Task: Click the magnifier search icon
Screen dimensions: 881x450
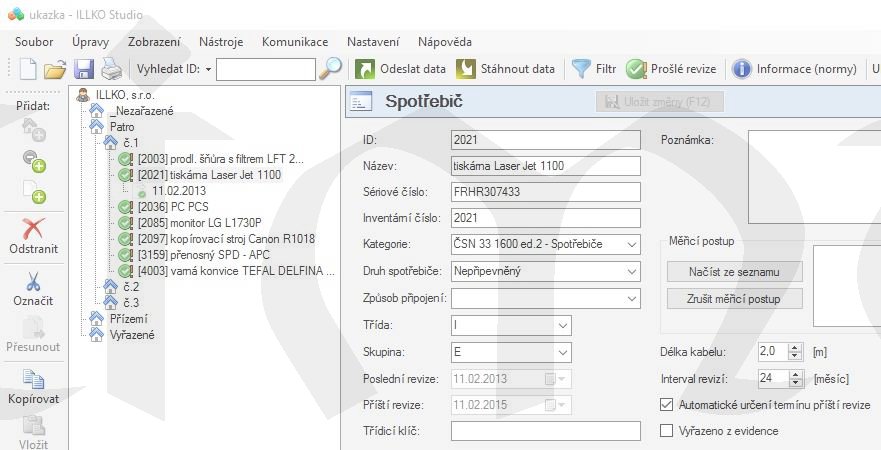Action: coord(330,69)
